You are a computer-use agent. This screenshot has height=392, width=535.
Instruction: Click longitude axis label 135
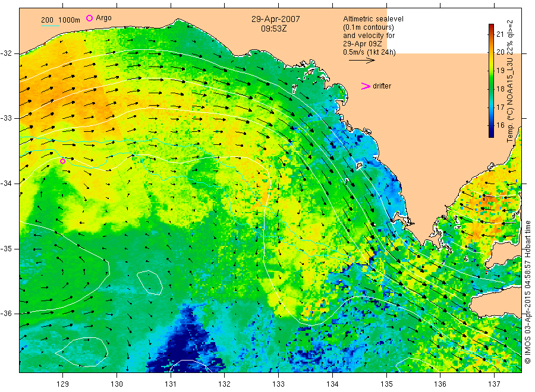coord(386,384)
